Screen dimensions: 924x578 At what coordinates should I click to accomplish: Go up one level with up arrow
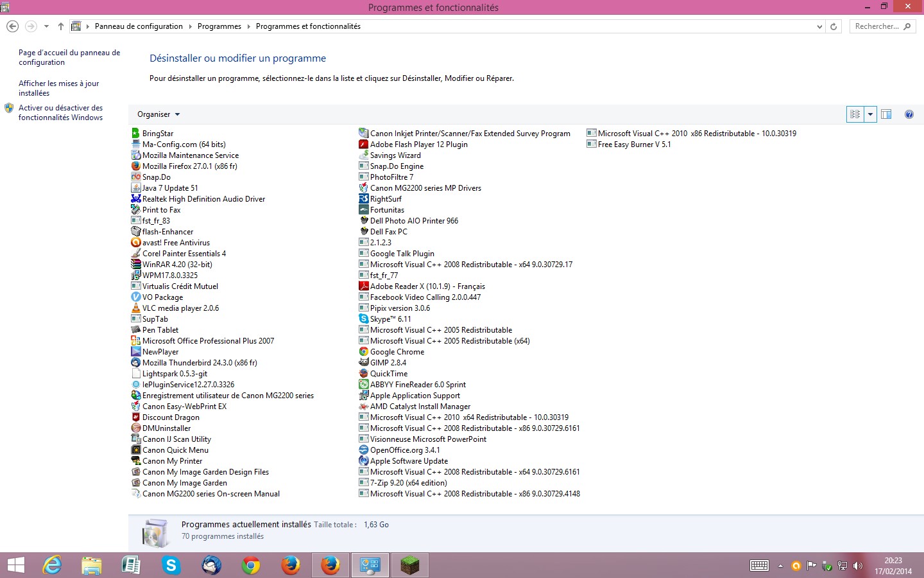tap(60, 26)
